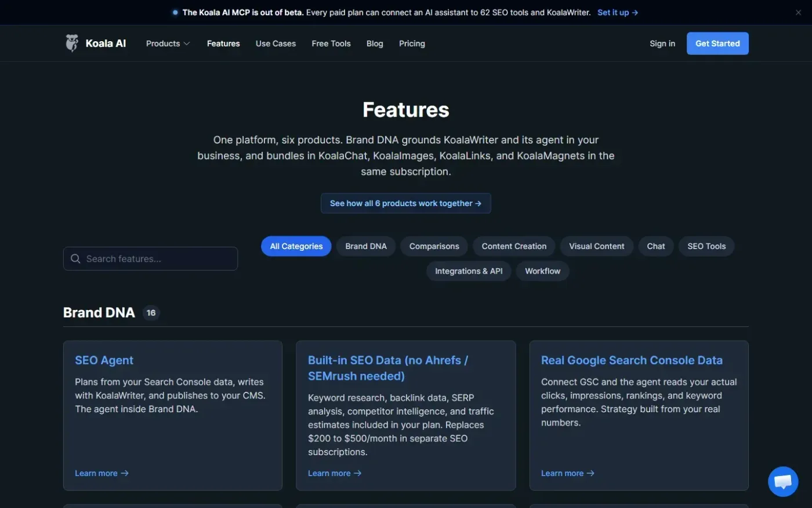Filter features by Workflow
This screenshot has width=812, height=508.
543,271
